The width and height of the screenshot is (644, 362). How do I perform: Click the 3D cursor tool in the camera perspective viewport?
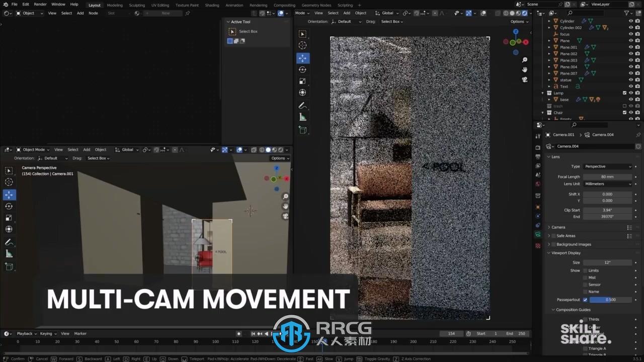click(9, 182)
